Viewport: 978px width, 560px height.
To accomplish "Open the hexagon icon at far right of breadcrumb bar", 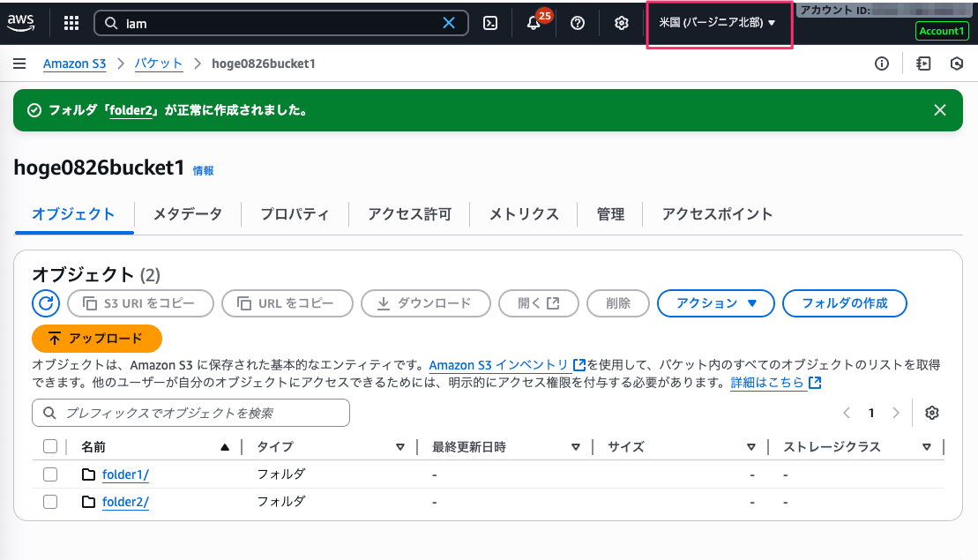I will point(956,63).
